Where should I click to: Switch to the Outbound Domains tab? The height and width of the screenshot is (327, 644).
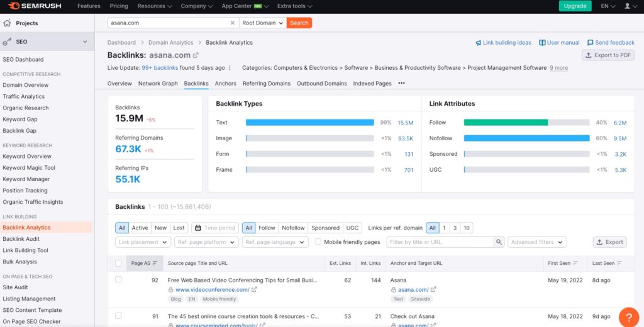(x=322, y=84)
